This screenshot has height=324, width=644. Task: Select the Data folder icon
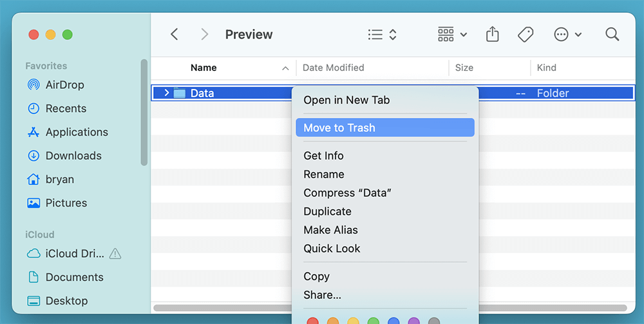tap(180, 93)
